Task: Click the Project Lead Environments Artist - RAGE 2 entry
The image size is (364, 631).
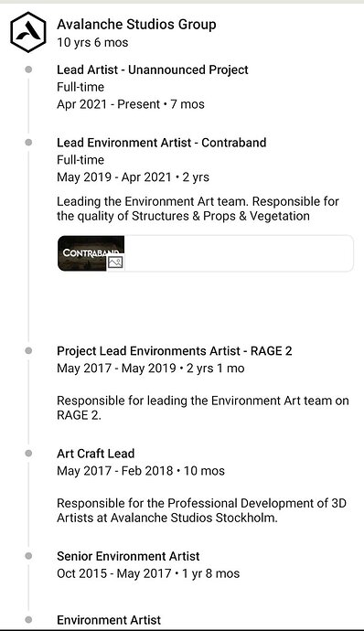Action: (175, 351)
